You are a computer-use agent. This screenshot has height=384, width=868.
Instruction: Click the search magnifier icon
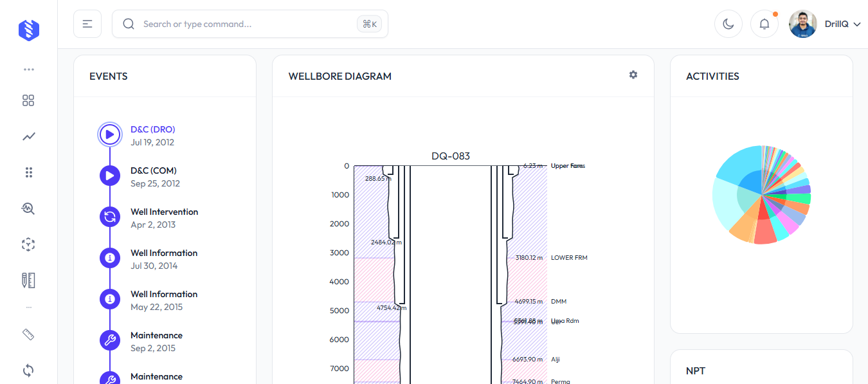point(129,24)
